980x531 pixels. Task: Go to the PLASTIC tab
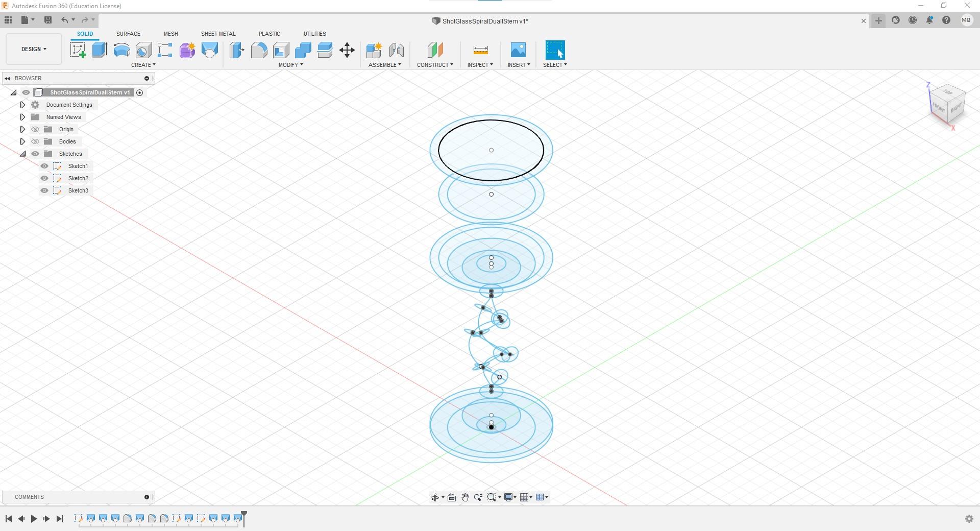tap(269, 34)
